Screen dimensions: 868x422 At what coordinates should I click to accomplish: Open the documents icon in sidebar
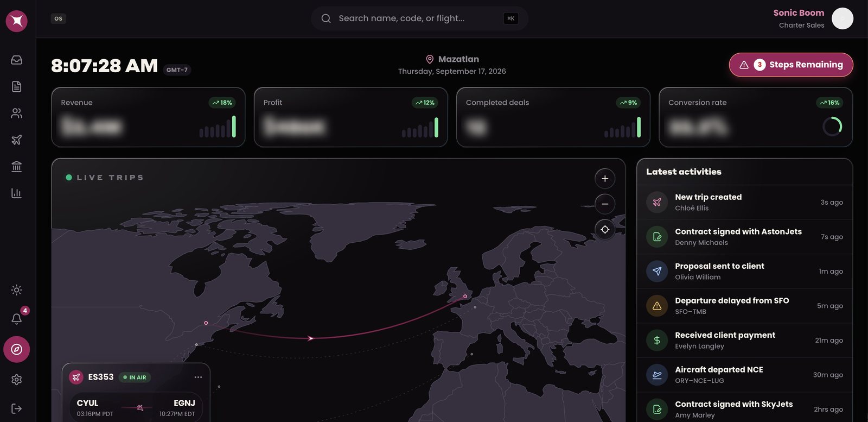tap(17, 86)
